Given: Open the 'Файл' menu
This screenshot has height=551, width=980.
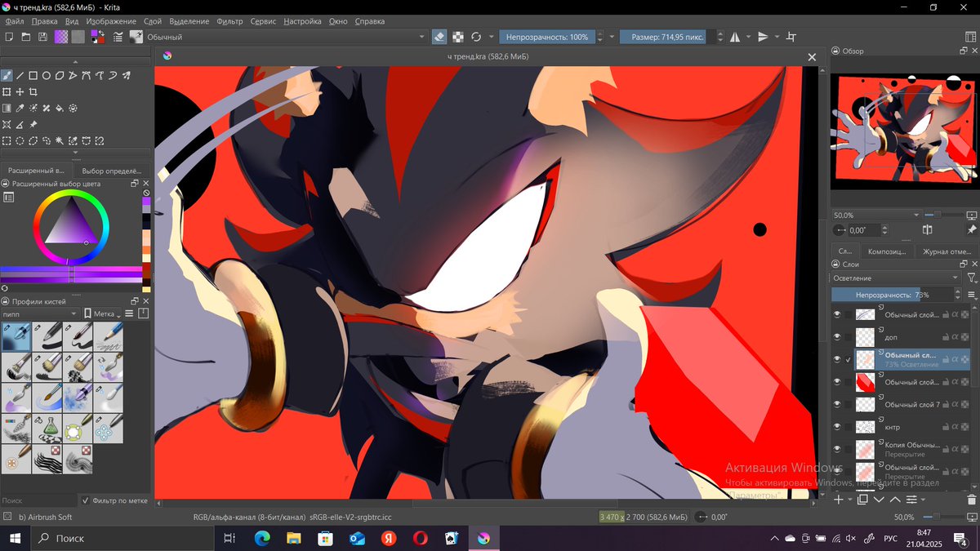Looking at the screenshot, I should [14, 21].
